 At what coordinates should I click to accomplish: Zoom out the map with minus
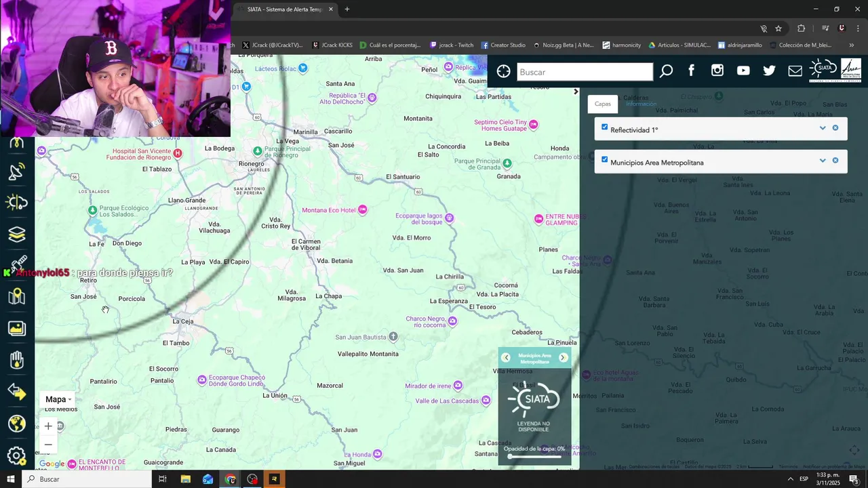[x=48, y=445]
